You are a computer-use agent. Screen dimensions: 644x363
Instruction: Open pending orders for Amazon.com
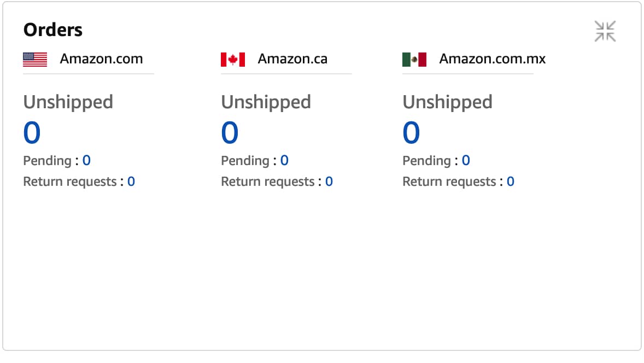click(x=87, y=160)
